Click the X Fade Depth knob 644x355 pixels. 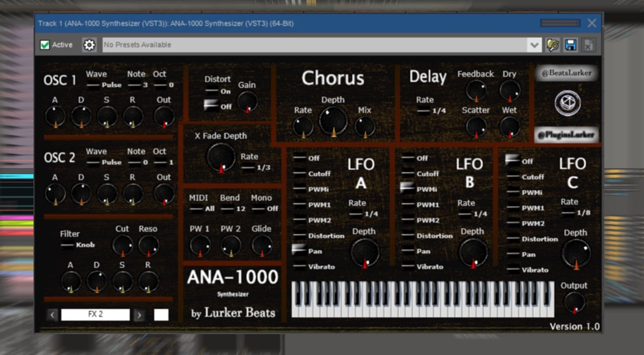pyautogui.click(x=221, y=157)
